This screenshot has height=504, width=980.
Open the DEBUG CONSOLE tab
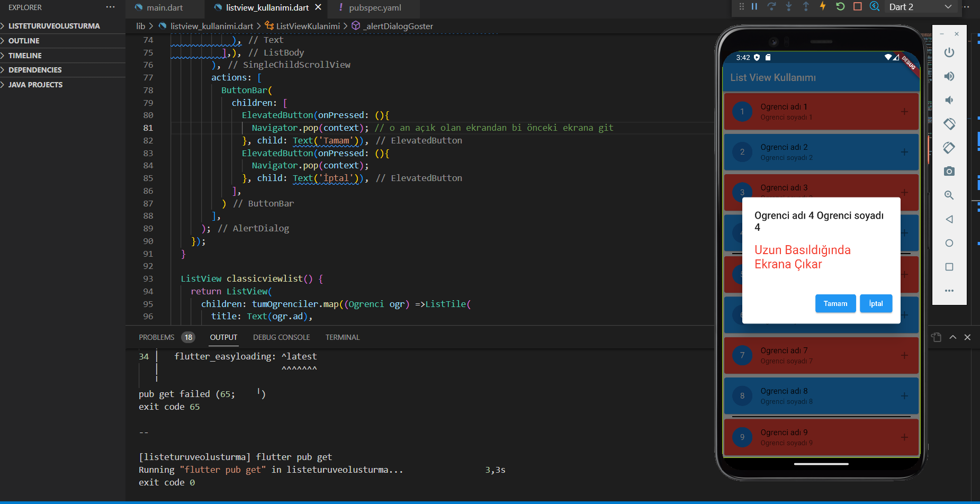click(282, 337)
